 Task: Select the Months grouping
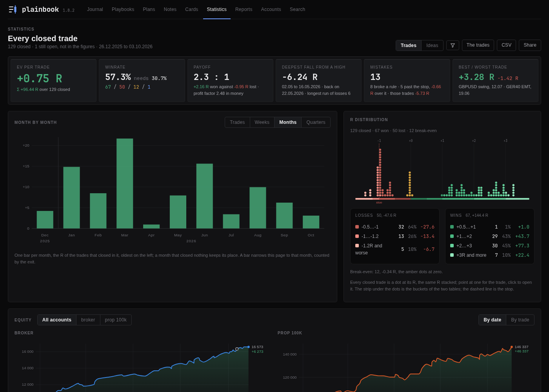[x=288, y=122]
